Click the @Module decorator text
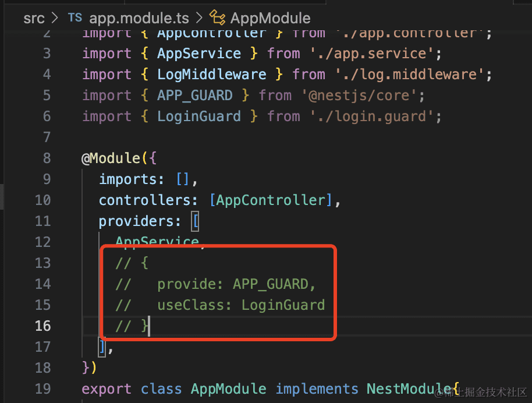The image size is (532, 403). pyautogui.click(x=111, y=158)
